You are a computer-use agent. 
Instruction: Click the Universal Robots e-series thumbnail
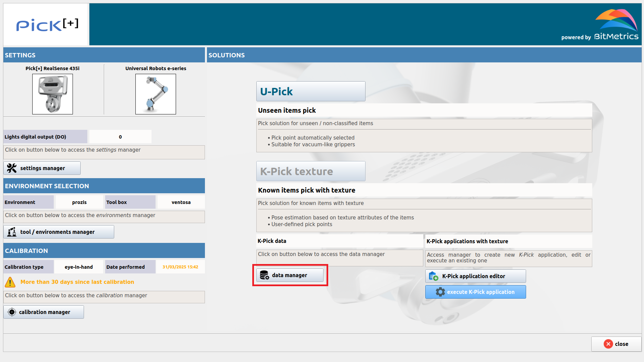(156, 94)
